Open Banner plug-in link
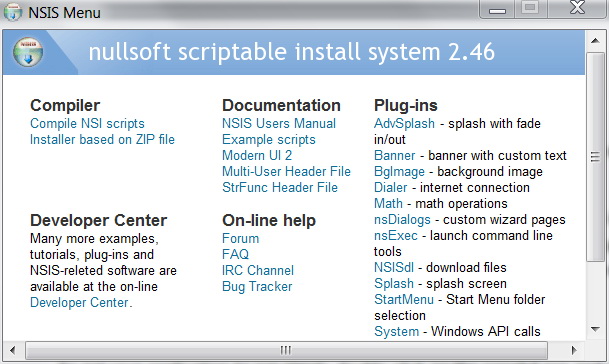Screen dimensions: 609x364 pos(395,155)
